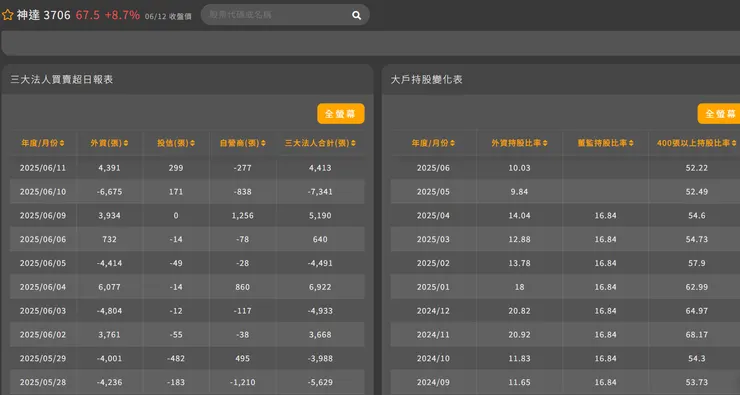Click the 400張以上 value 52.22
The height and width of the screenshot is (395, 740).
point(697,168)
